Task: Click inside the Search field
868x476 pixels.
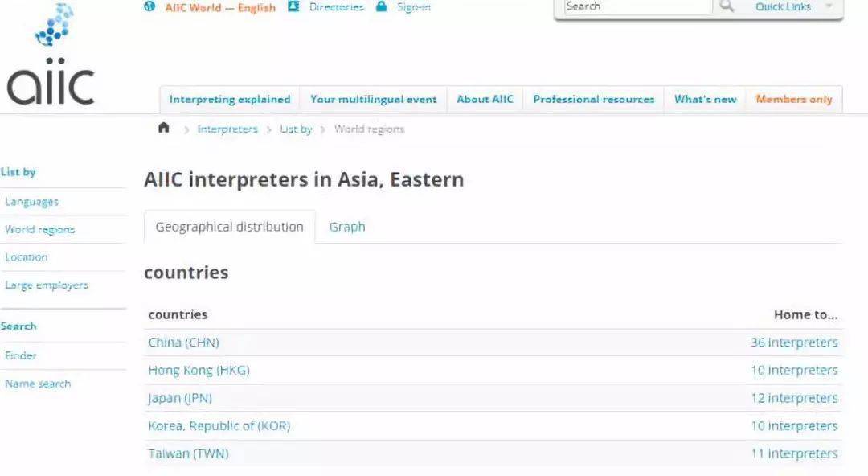Action: pos(635,6)
